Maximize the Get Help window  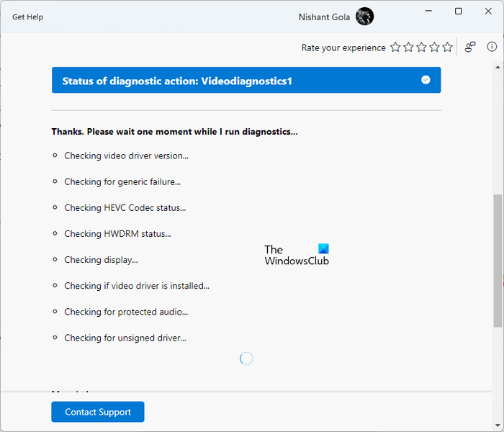pos(459,12)
